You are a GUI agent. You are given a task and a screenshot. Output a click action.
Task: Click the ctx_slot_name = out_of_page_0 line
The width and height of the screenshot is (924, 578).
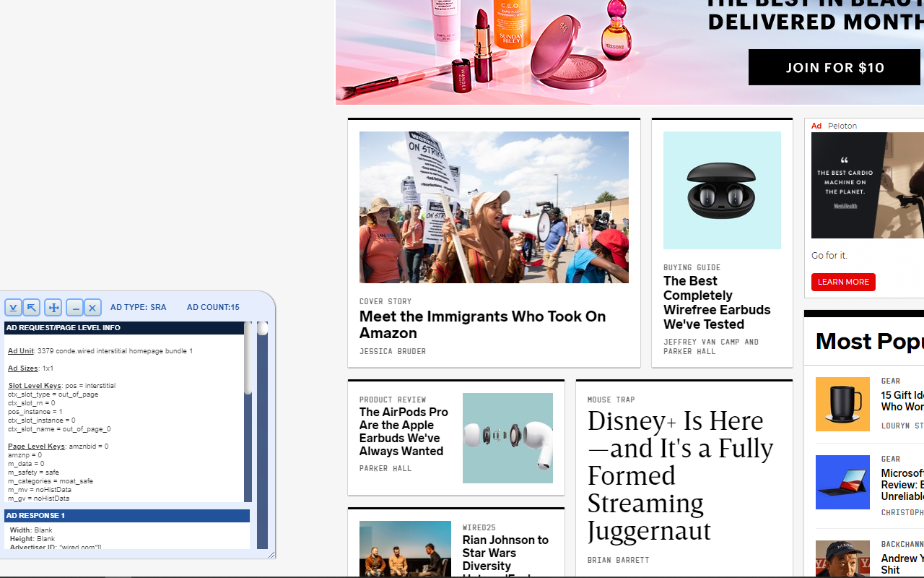point(59,429)
